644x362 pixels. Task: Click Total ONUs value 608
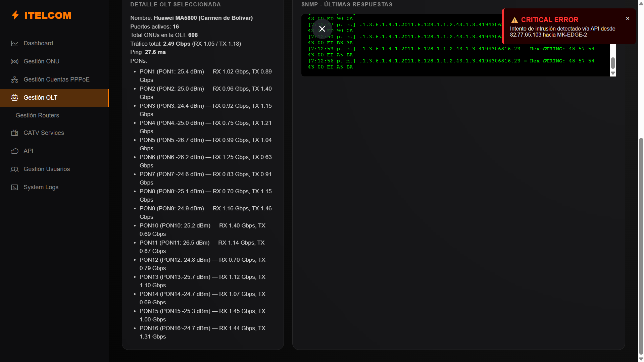193,35
